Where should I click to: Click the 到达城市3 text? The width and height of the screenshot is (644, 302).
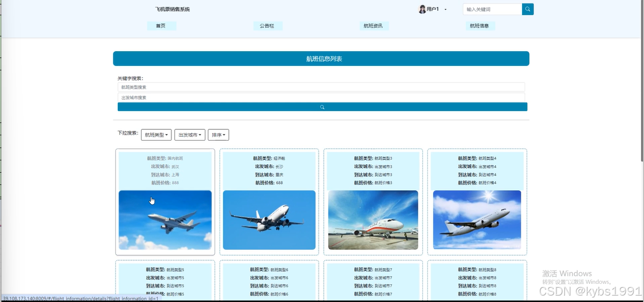[384, 175]
